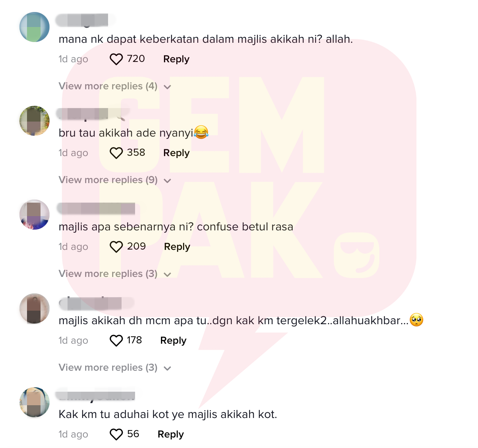Viewport: 478px width, 448px height.
Task: Expand replies under 'tergelek2' comment
Action: point(115,368)
